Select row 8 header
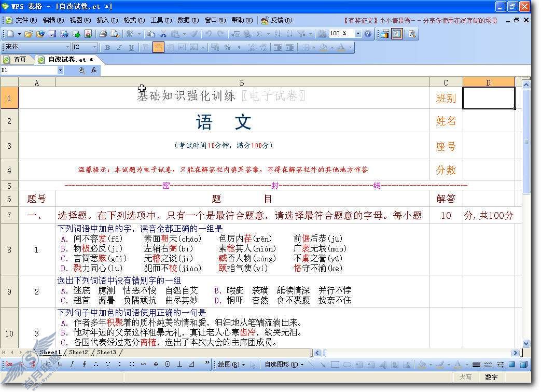 (x=9, y=249)
